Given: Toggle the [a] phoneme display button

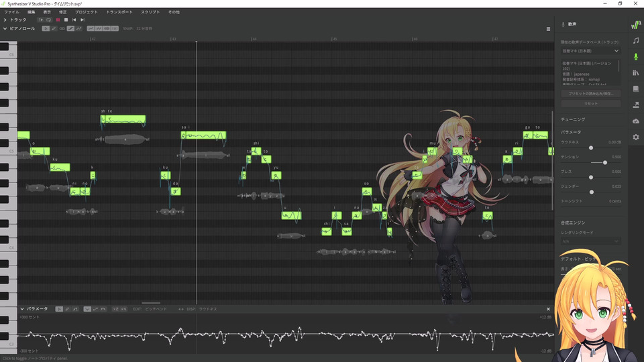Looking at the screenshot, I should tap(115, 29).
